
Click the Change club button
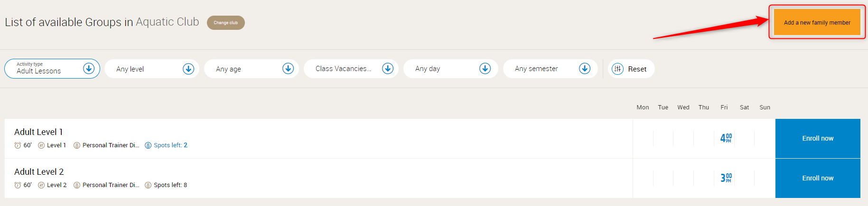pyautogui.click(x=226, y=23)
